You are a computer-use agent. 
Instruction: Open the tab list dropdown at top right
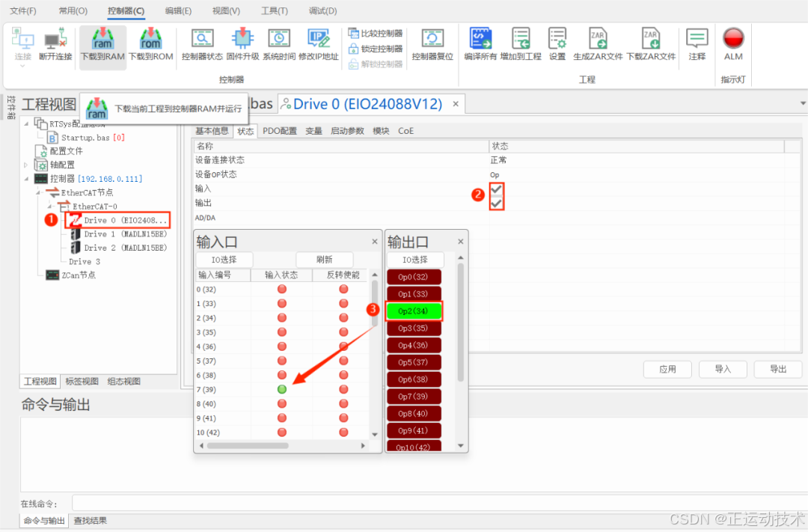801,103
